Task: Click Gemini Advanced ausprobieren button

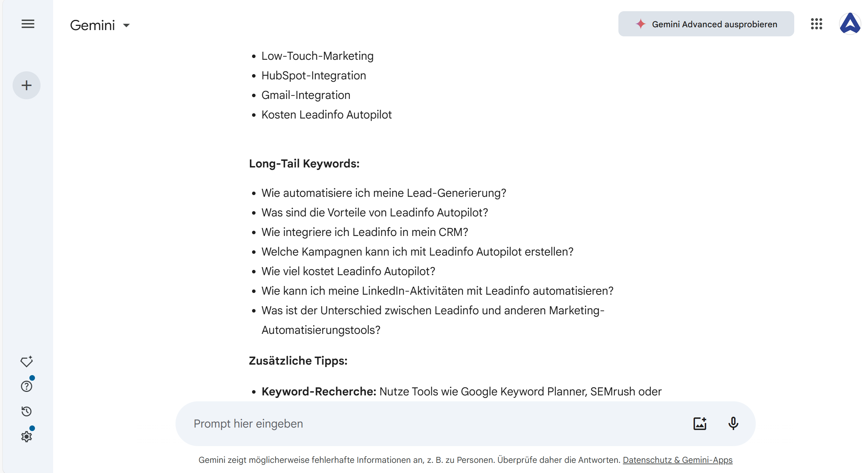Action: [x=706, y=24]
